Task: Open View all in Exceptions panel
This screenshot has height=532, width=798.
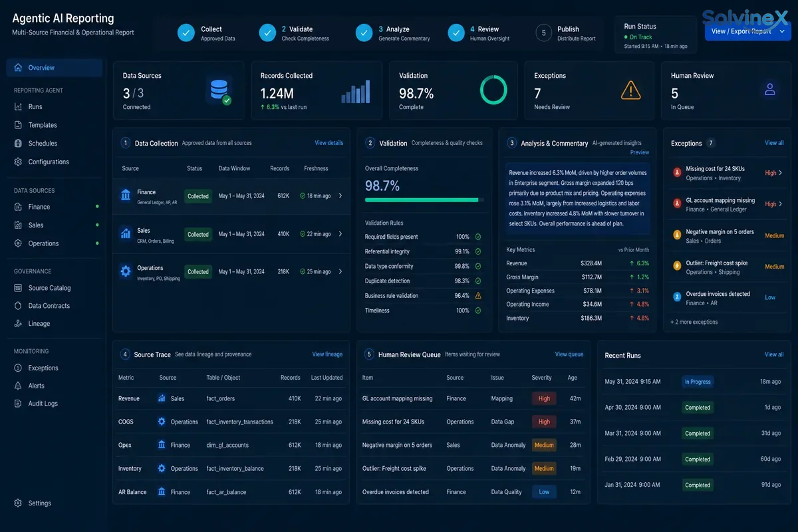Action: click(x=774, y=143)
